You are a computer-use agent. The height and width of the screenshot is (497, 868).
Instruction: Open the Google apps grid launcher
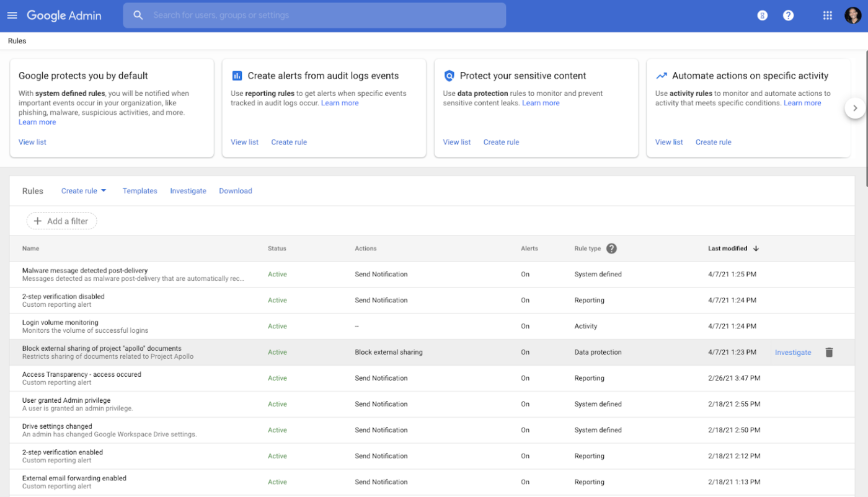827,15
